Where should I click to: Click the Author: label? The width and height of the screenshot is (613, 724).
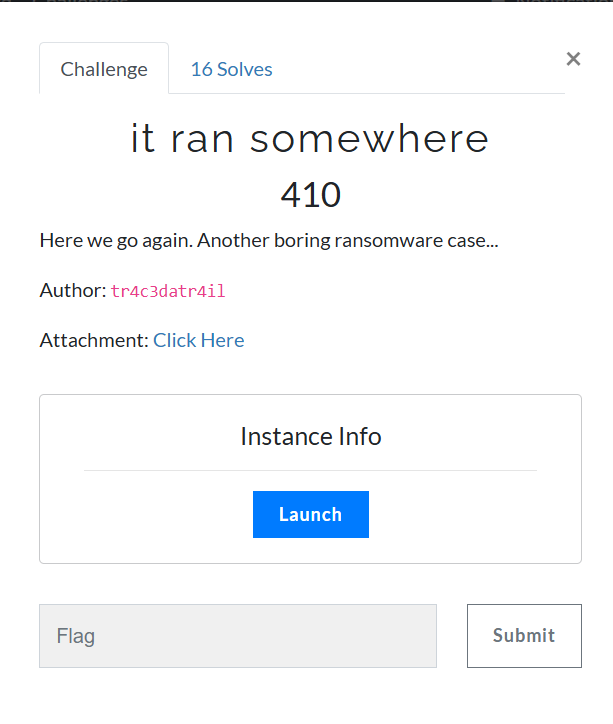click(x=73, y=290)
